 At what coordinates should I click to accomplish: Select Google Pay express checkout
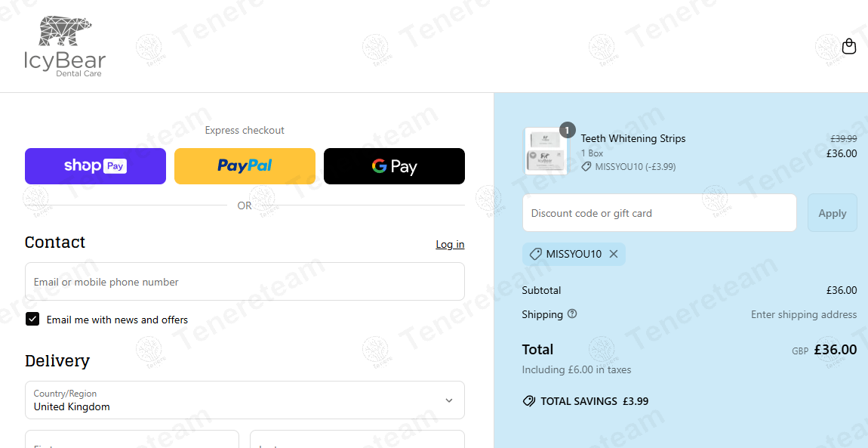(394, 166)
